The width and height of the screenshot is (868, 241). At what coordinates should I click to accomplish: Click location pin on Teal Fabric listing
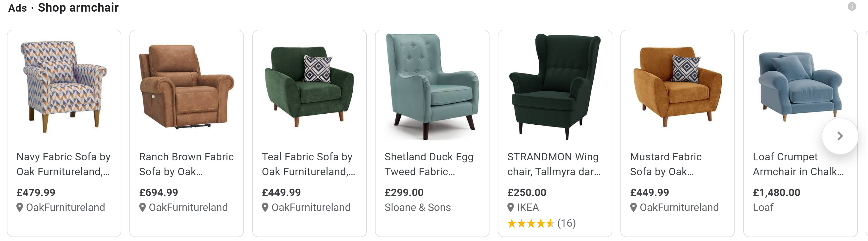265,207
